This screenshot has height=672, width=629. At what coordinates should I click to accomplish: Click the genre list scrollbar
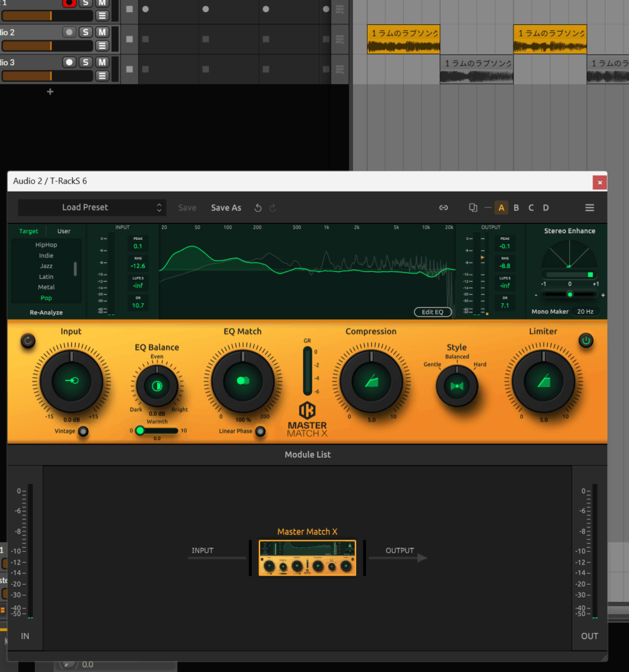(75, 269)
